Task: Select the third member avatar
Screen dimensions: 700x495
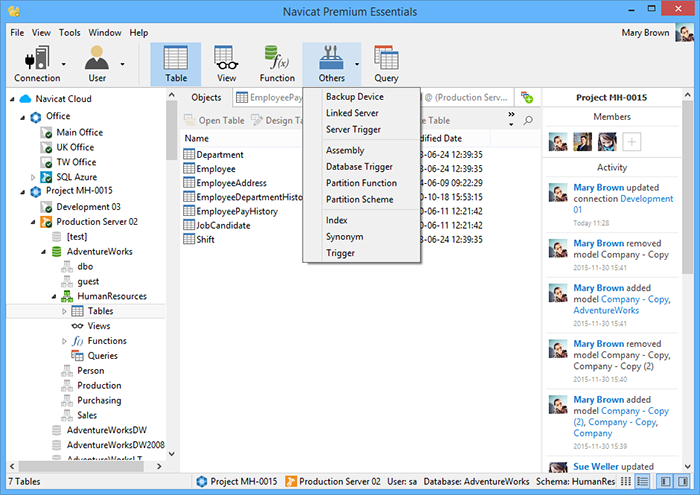Action: pos(607,142)
